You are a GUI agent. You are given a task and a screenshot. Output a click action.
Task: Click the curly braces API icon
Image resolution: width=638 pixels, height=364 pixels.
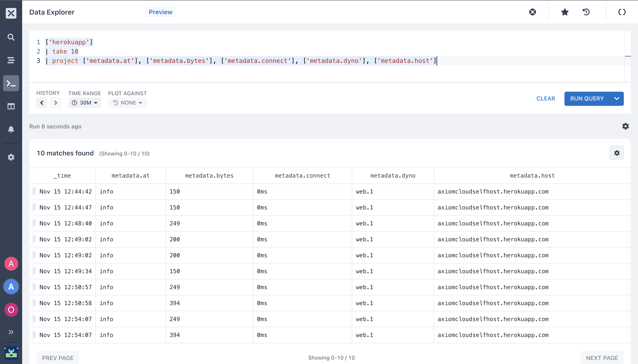pyautogui.click(x=622, y=12)
